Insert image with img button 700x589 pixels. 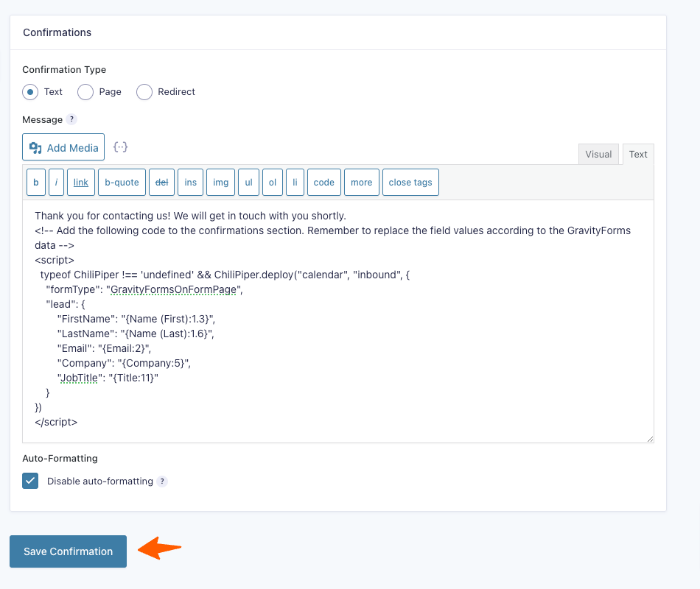[x=220, y=182]
